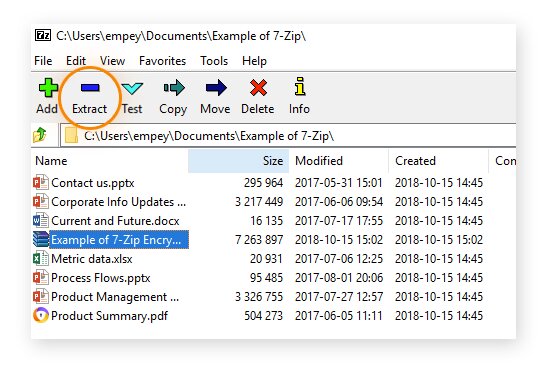
Task: Click the Delete red X icon
Action: coord(258,87)
